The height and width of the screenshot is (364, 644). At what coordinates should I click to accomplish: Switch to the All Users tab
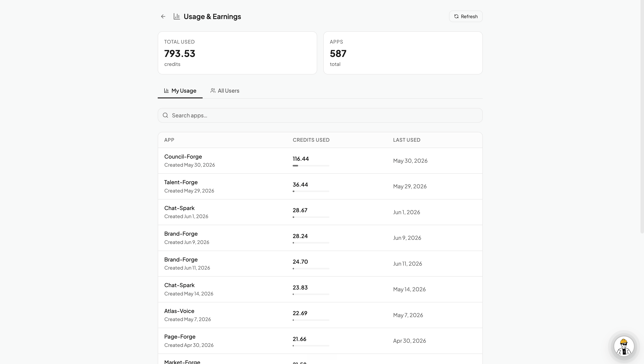coord(225,91)
